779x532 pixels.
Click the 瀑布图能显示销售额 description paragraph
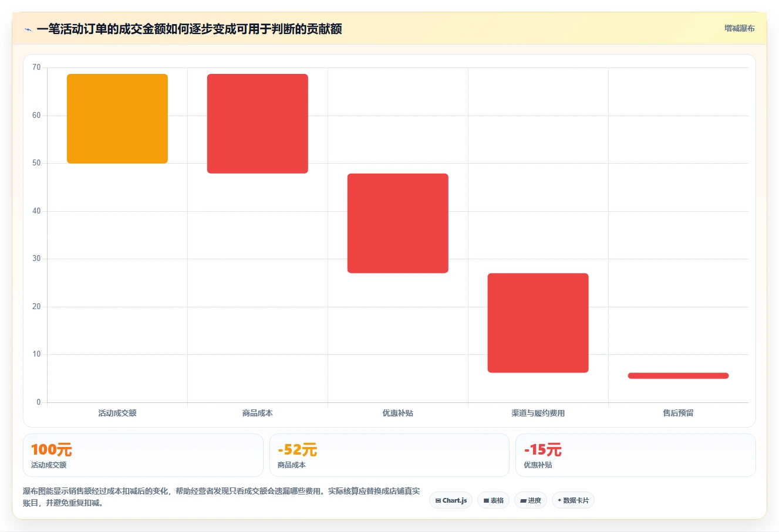coord(222,497)
